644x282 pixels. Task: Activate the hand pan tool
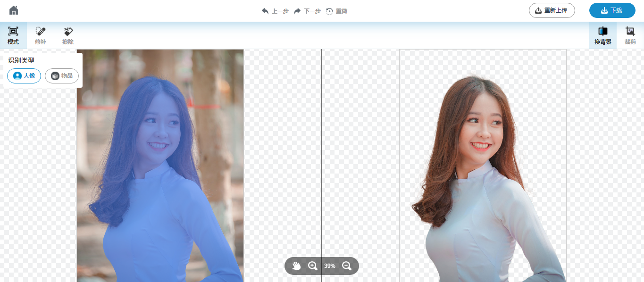click(296, 266)
